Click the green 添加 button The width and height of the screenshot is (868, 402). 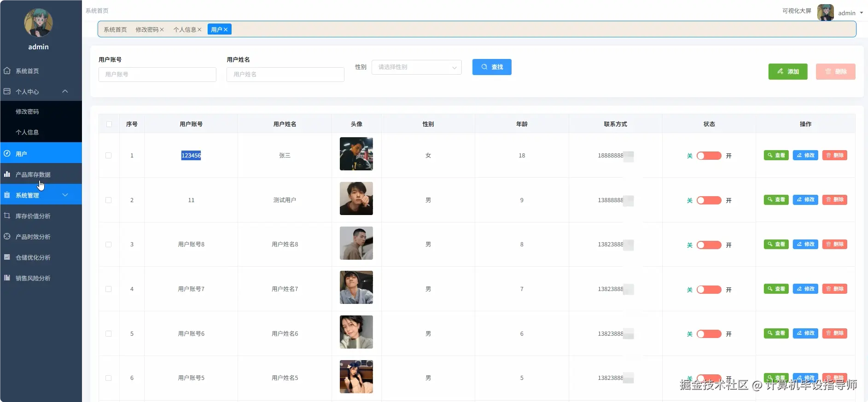[787, 71]
